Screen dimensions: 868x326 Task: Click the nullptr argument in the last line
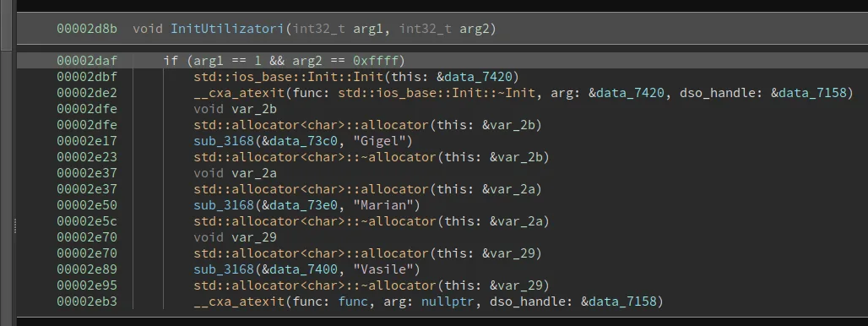[447, 302]
